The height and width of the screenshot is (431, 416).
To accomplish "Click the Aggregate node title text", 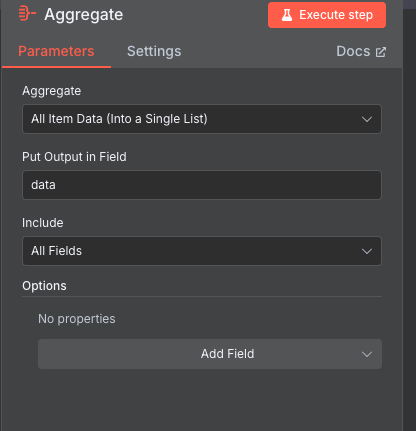I will click(x=84, y=15).
